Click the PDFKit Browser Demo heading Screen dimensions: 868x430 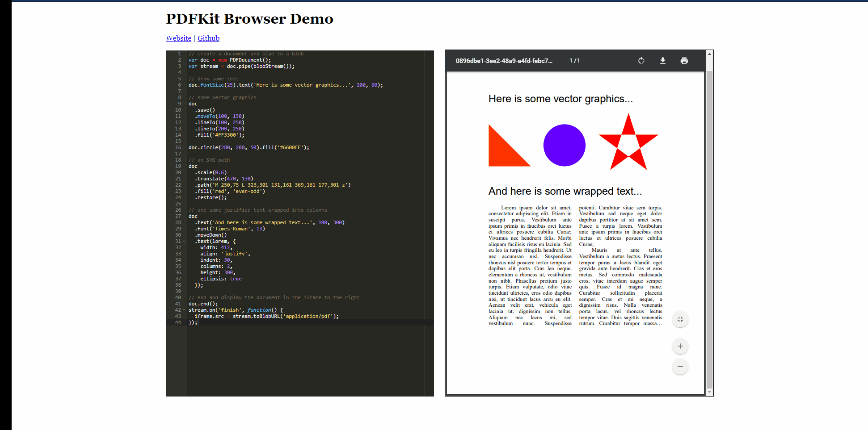[249, 19]
